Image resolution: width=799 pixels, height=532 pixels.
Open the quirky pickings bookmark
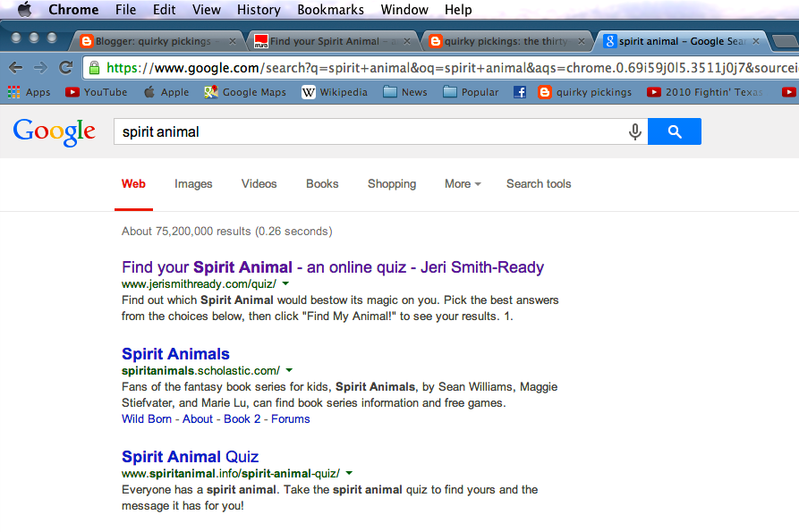click(x=585, y=92)
